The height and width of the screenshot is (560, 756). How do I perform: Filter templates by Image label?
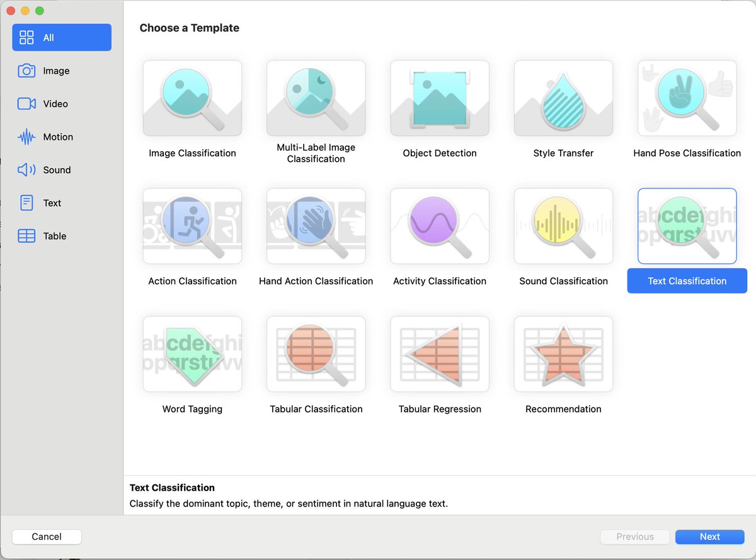56,71
